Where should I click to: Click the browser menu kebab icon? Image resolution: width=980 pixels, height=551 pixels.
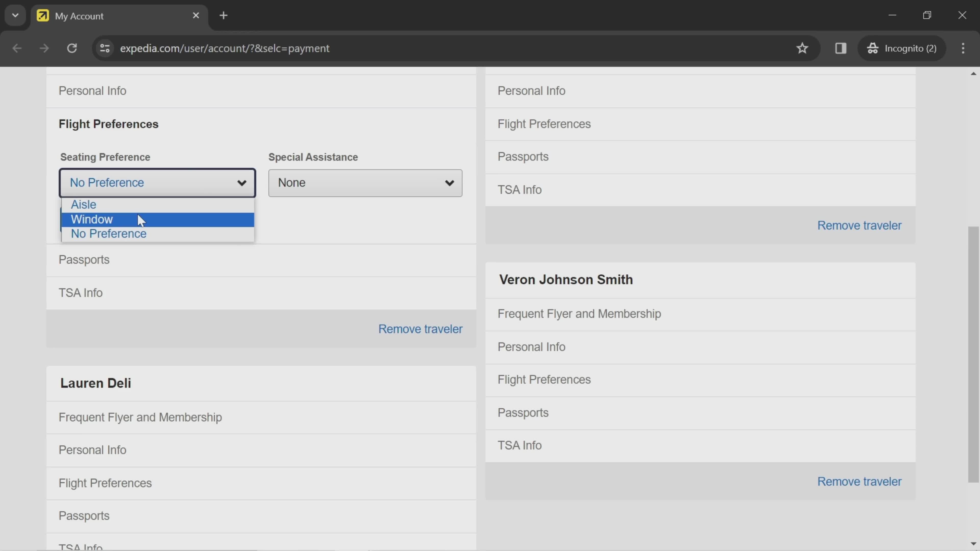tap(963, 48)
